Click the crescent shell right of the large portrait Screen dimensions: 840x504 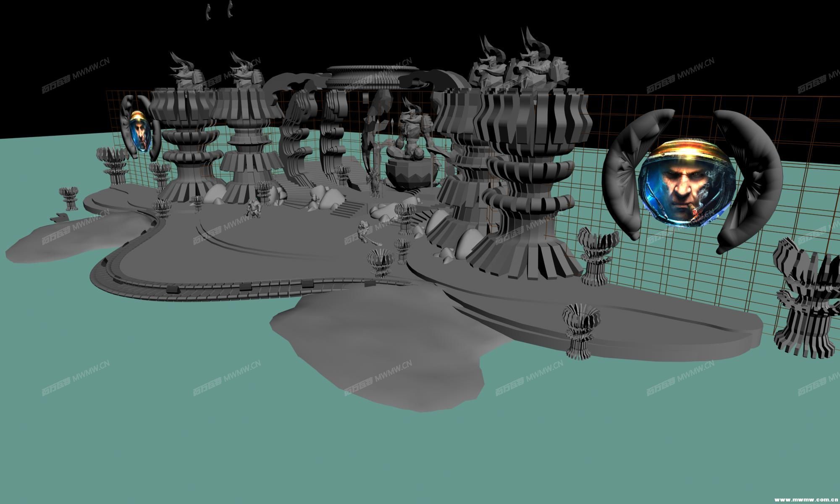[x=748, y=182]
